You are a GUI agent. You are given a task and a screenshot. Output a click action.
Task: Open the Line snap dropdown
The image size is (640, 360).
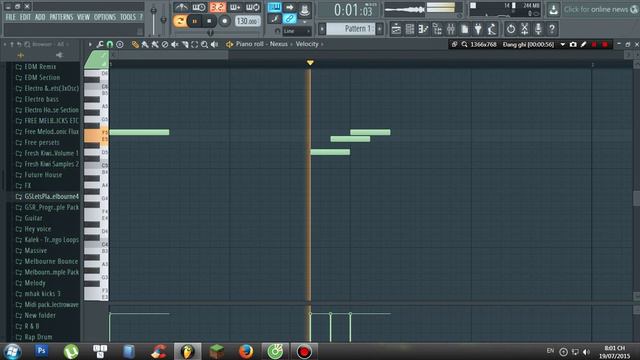[x=297, y=31]
